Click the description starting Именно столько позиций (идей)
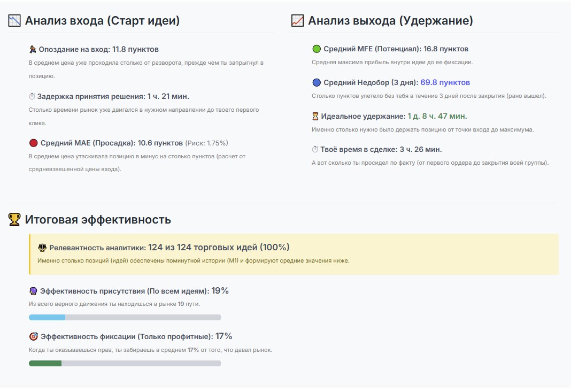The image size is (571, 392). pyautogui.click(x=194, y=260)
